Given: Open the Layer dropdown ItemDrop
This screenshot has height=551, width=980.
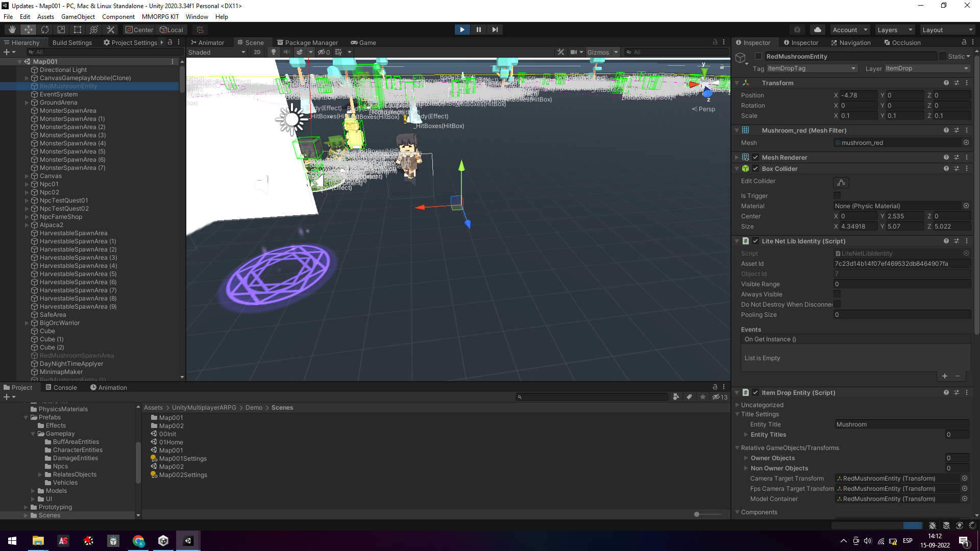Looking at the screenshot, I should pos(927,68).
